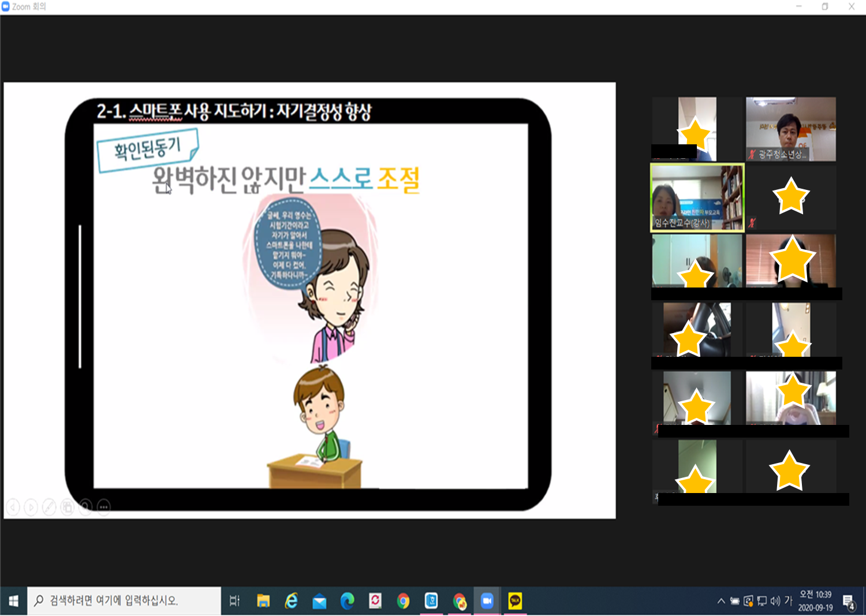866x616 pixels.
Task: Expand the hidden system tray icons chevron
Action: coord(721,601)
